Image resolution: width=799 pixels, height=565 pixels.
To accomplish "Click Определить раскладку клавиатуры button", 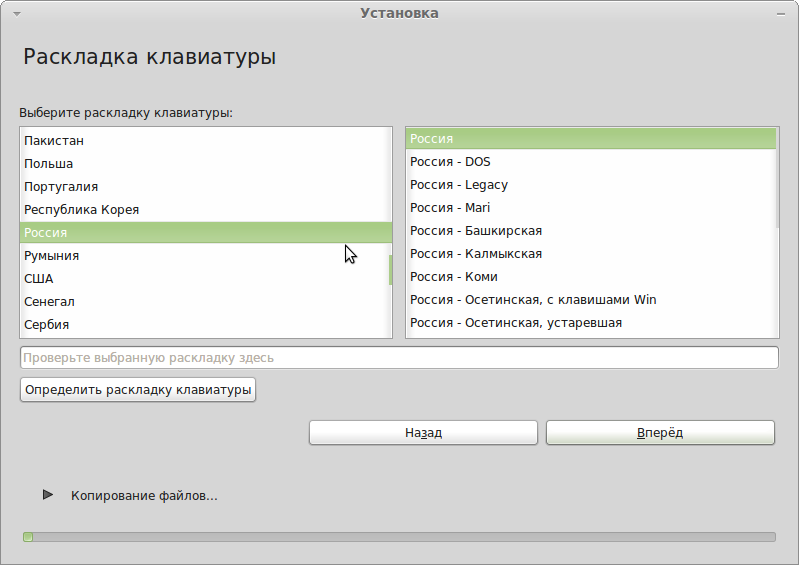I will coord(138,390).
